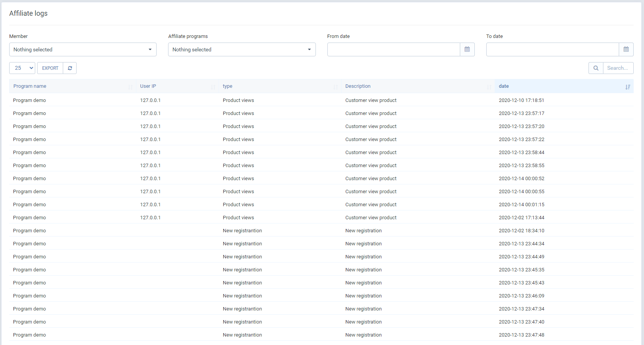The image size is (644, 345).
Task: Click the search magnifier icon
Action: point(596,68)
